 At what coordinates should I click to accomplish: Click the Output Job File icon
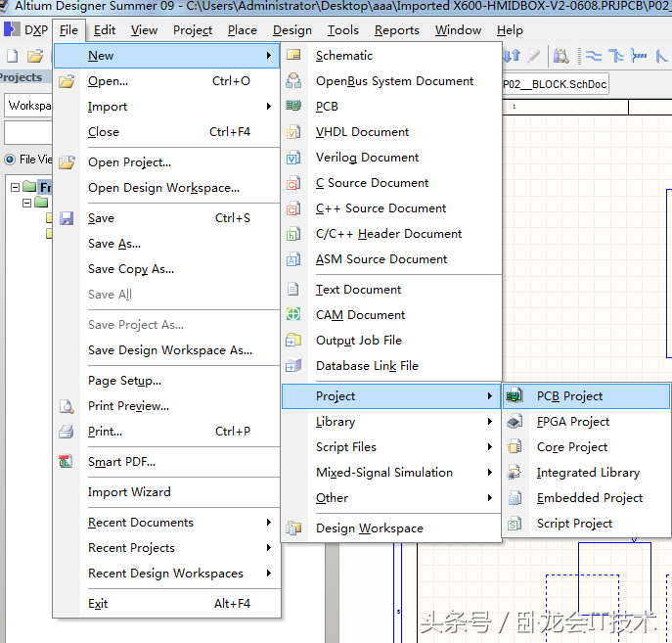293,340
